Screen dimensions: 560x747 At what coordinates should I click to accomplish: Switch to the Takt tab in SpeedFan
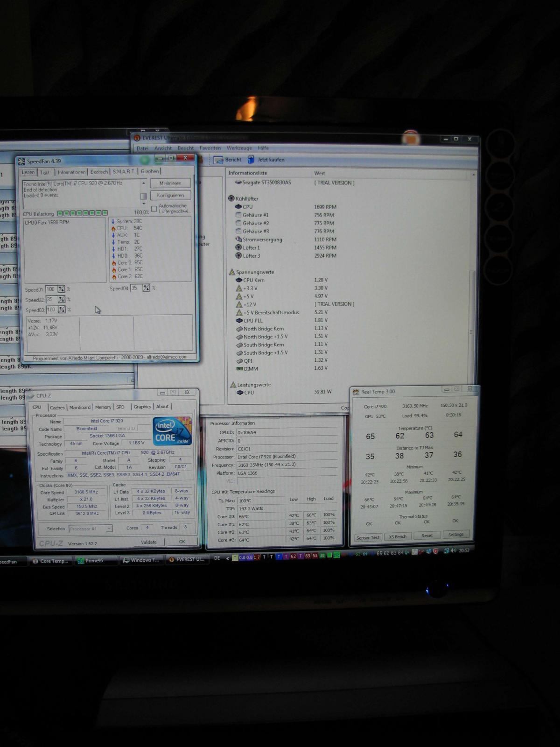[x=45, y=172]
